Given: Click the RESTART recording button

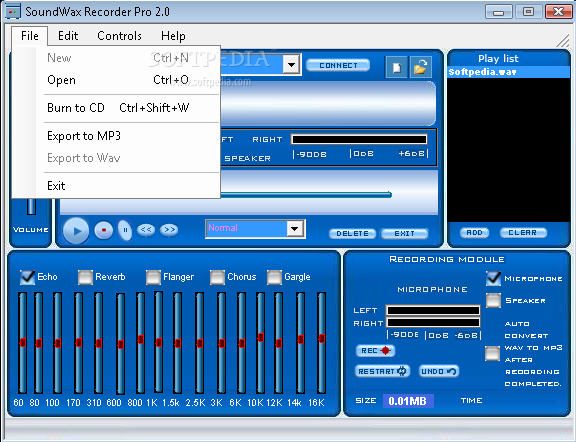Looking at the screenshot, I should pyautogui.click(x=382, y=371).
